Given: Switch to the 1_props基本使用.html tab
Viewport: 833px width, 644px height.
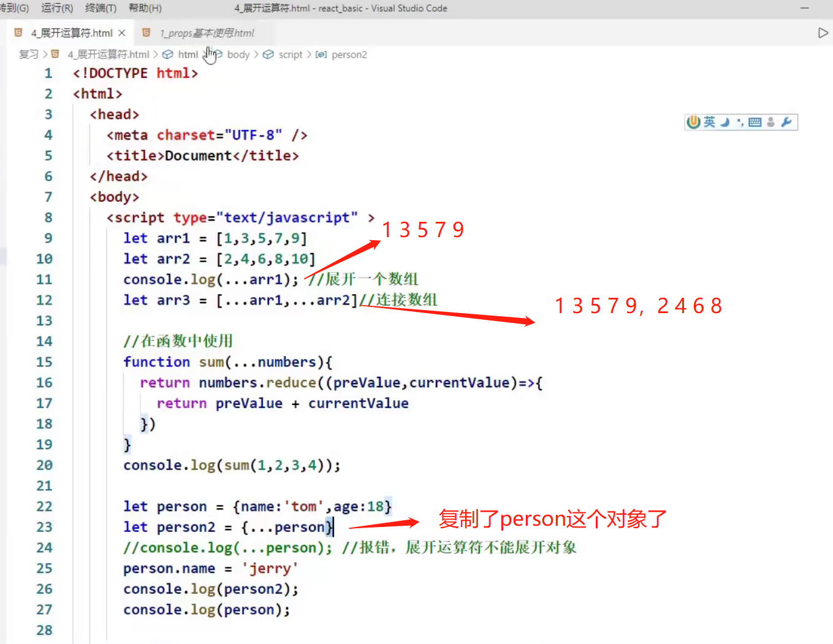Looking at the screenshot, I should pos(207,33).
